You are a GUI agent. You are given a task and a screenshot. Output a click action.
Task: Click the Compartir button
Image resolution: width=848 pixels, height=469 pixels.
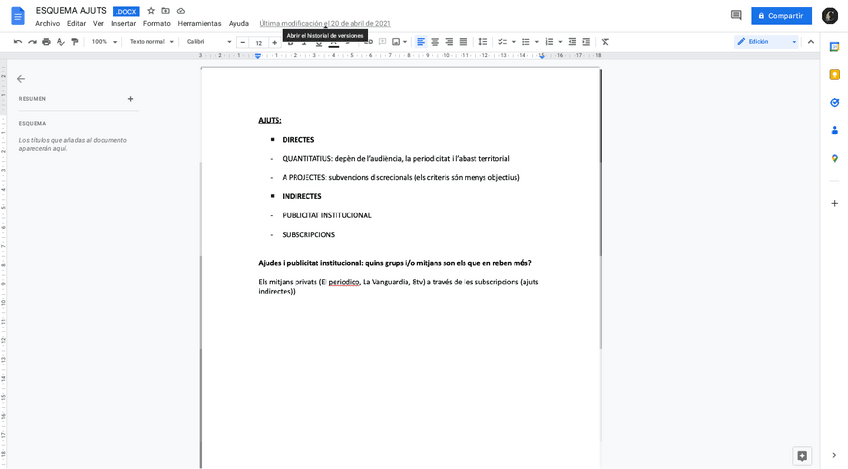point(781,16)
